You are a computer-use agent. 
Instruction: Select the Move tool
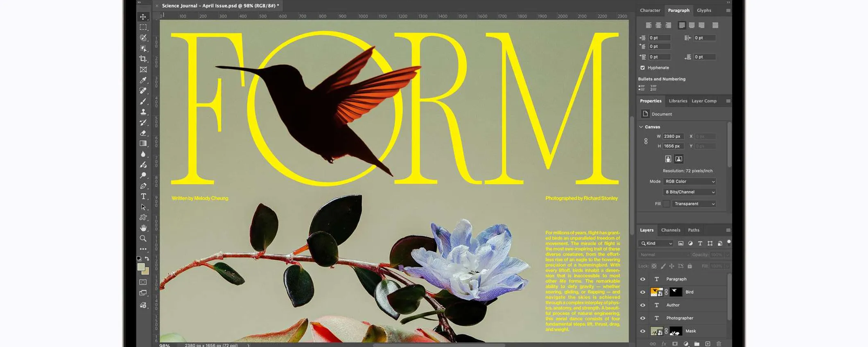tap(143, 17)
